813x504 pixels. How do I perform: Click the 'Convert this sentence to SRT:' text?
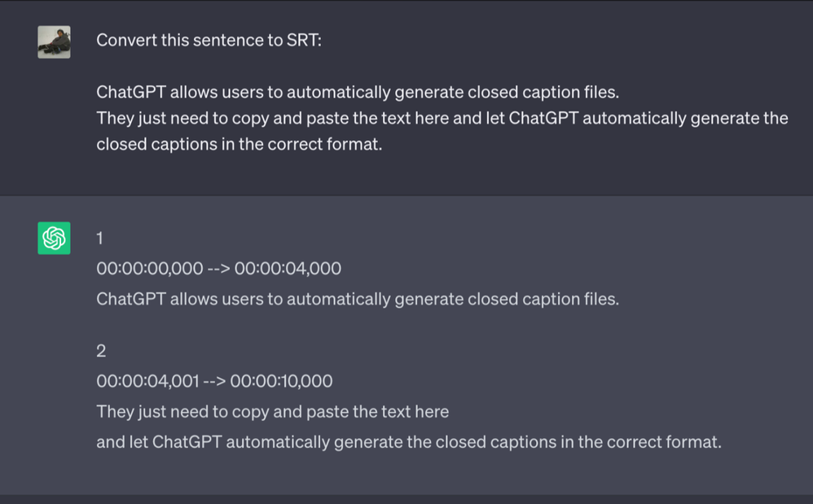209,40
